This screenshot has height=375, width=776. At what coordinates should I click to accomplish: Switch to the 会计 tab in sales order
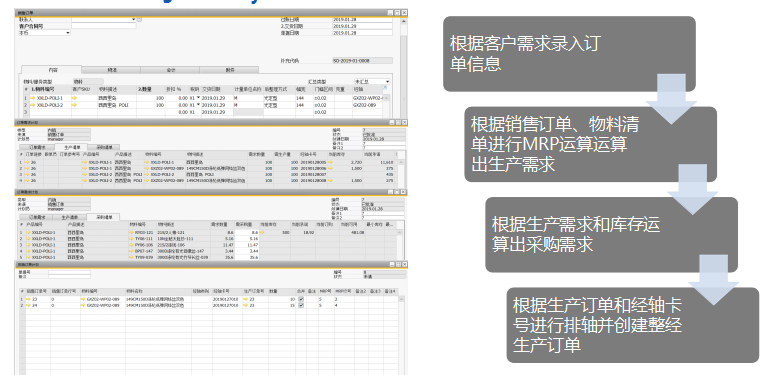(x=170, y=70)
